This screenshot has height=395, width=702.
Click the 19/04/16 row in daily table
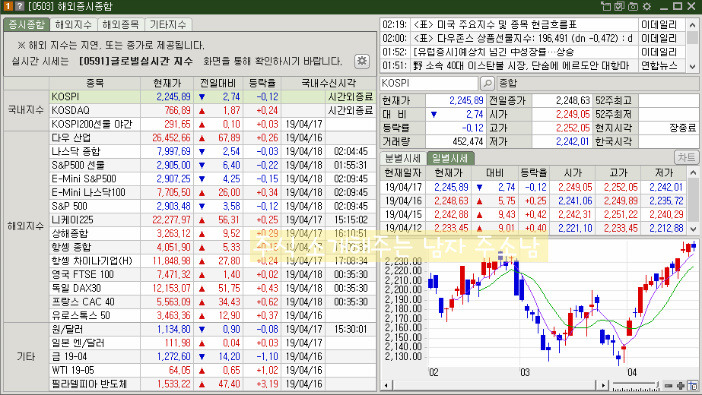[535, 201]
